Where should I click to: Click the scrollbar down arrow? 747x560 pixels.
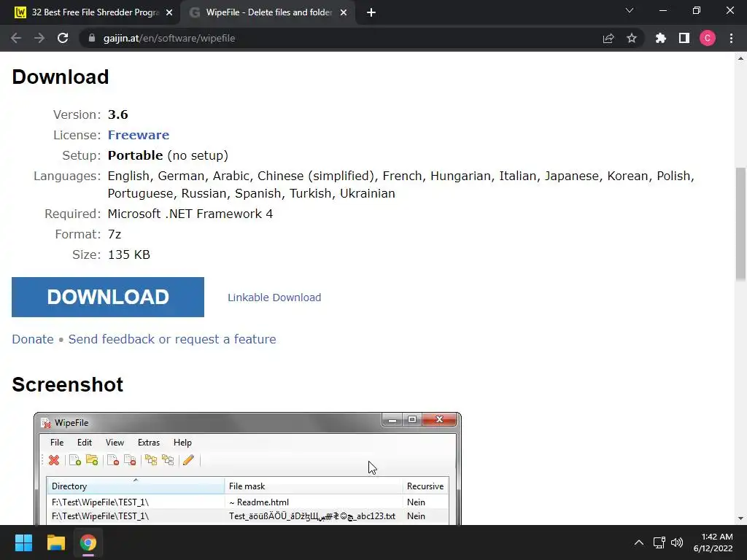pos(740,518)
